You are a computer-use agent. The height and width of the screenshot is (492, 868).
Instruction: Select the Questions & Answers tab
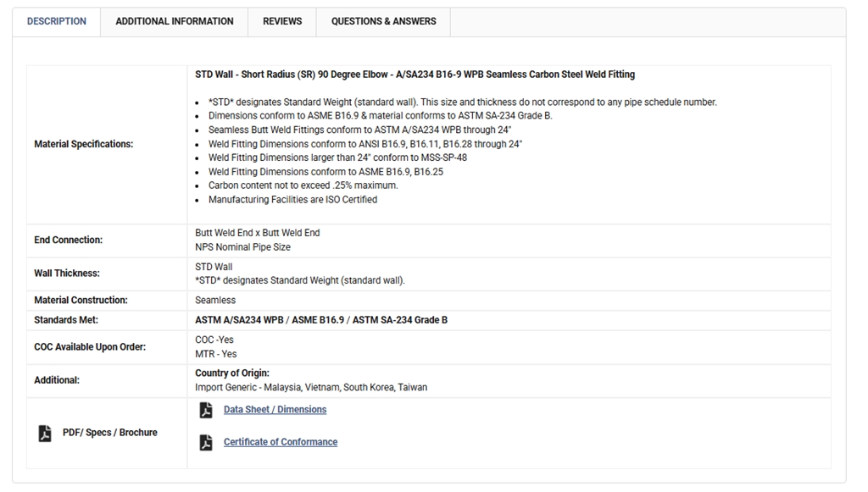[x=383, y=21]
